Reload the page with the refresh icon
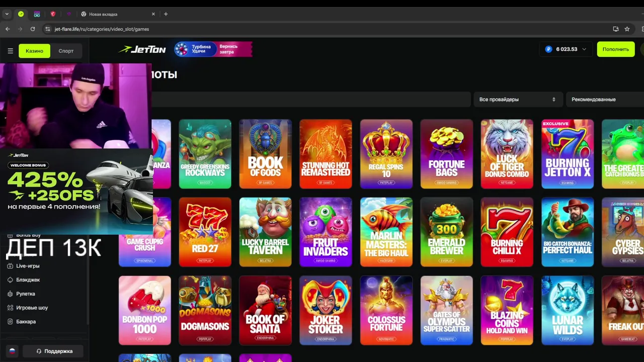The width and height of the screenshot is (644, 362). point(33,29)
